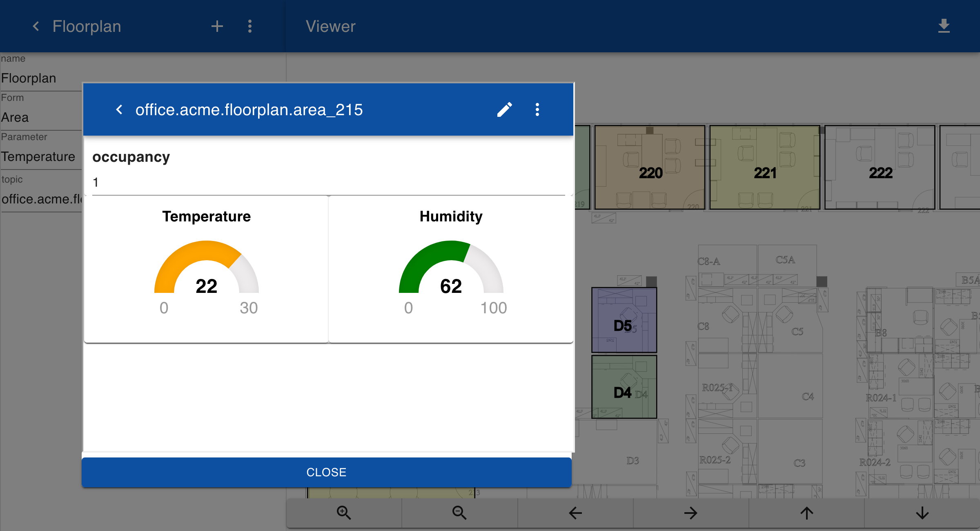Zoom in on the floorplan viewer

pyautogui.click(x=344, y=513)
